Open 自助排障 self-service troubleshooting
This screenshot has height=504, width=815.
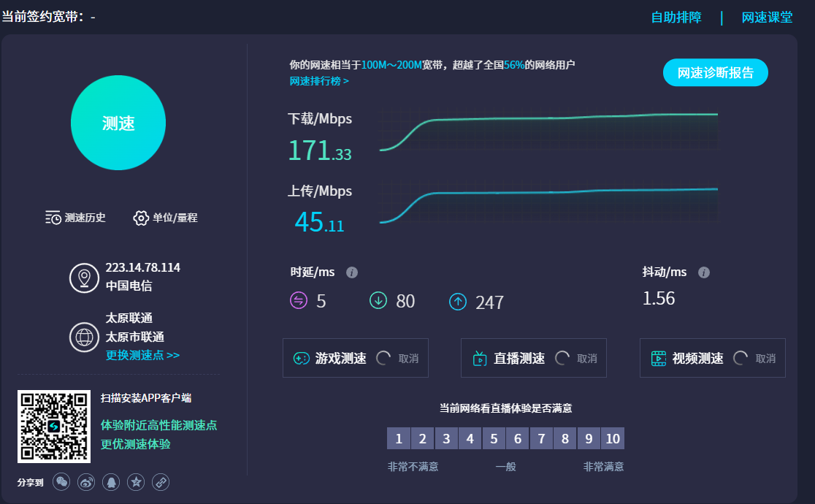pyautogui.click(x=676, y=18)
